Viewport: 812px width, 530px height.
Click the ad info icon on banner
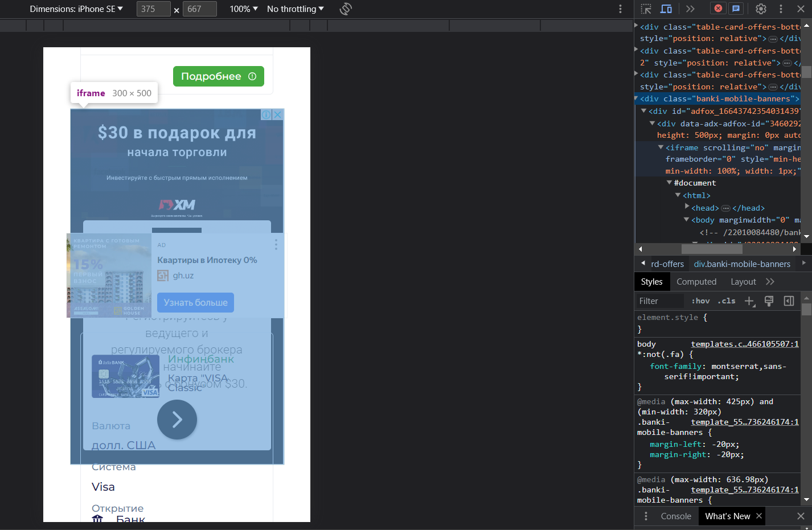pos(266,114)
